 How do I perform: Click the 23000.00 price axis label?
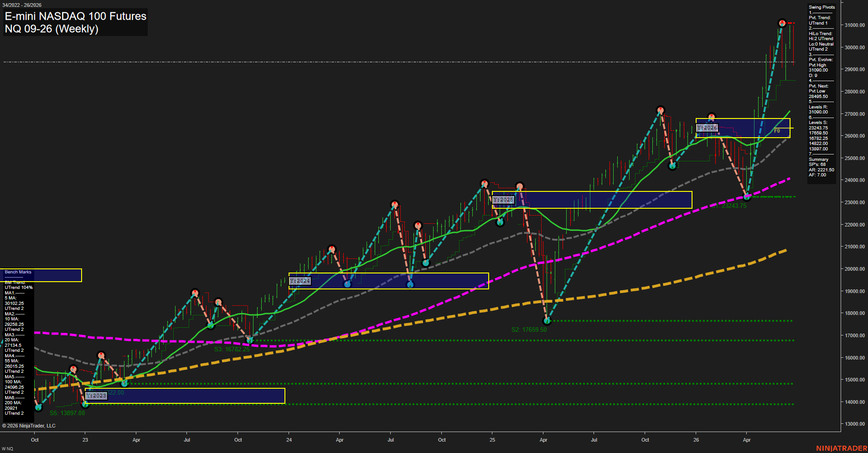point(855,203)
